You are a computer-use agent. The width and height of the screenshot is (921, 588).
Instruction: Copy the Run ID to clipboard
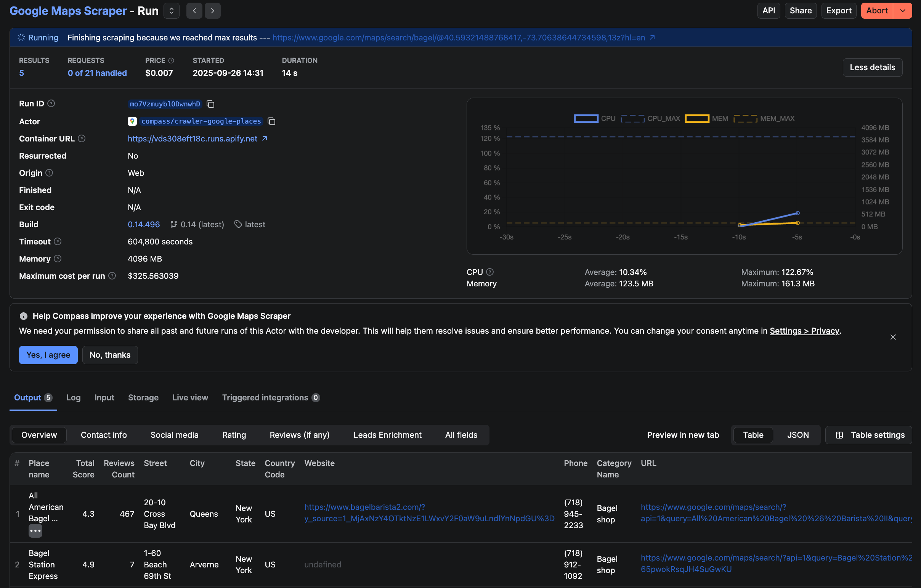tap(210, 104)
